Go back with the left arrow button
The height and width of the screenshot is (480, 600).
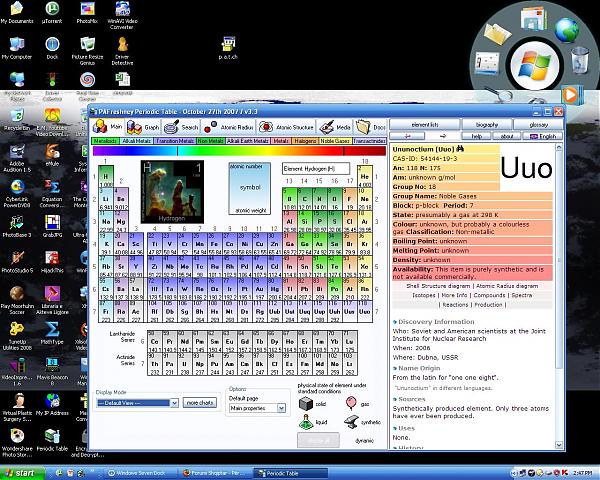[407, 136]
